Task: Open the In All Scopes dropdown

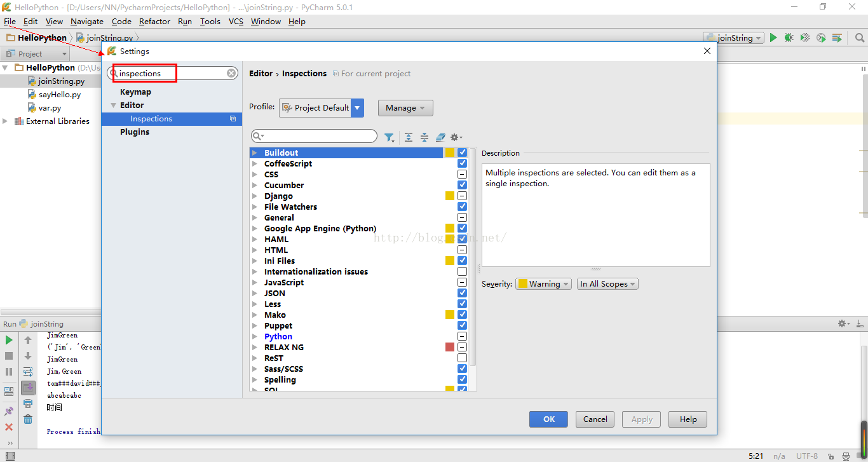Action: [x=607, y=284]
